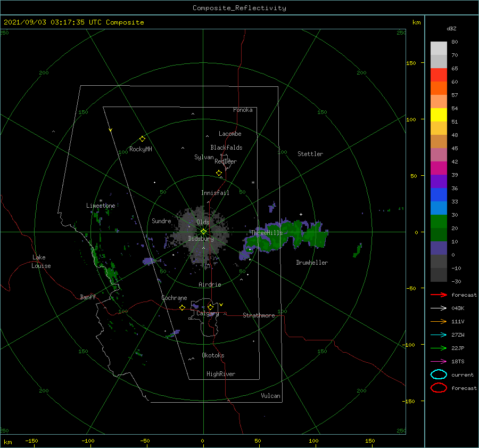Click the green echo band northwest of Banff
Viewport: 479px width, 448px height.
click(110, 272)
